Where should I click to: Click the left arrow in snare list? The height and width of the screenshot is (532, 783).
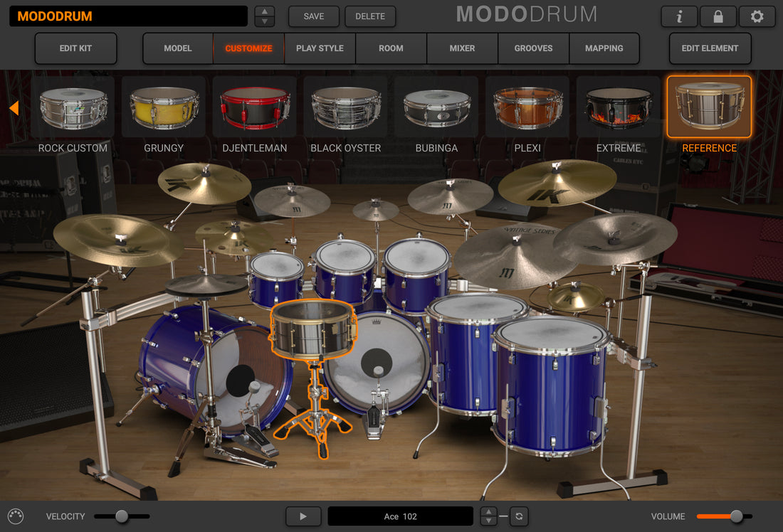pyautogui.click(x=14, y=107)
